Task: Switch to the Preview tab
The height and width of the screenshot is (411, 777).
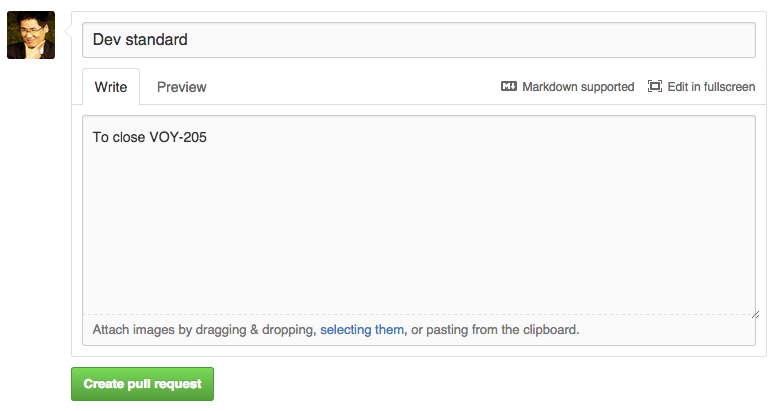Action: click(x=182, y=87)
